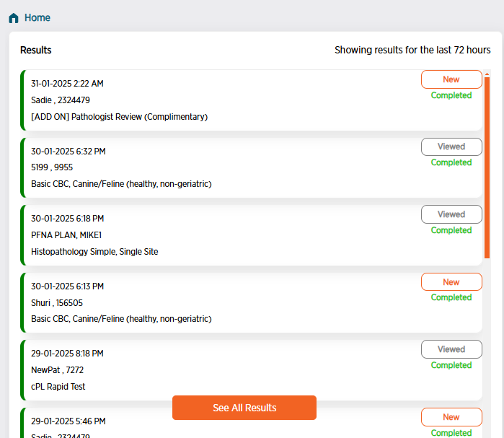Select the Shuri, 156505 patient line

click(x=57, y=303)
